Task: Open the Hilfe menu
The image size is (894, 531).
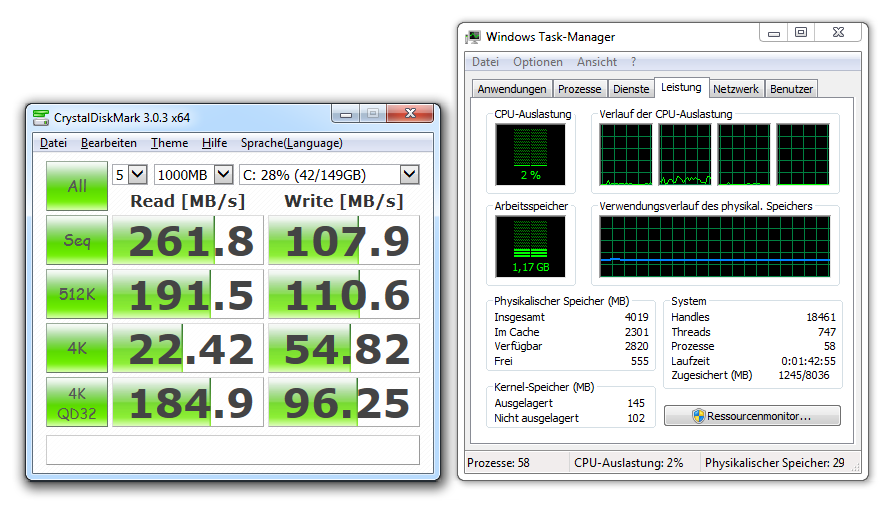Action: click(x=214, y=143)
